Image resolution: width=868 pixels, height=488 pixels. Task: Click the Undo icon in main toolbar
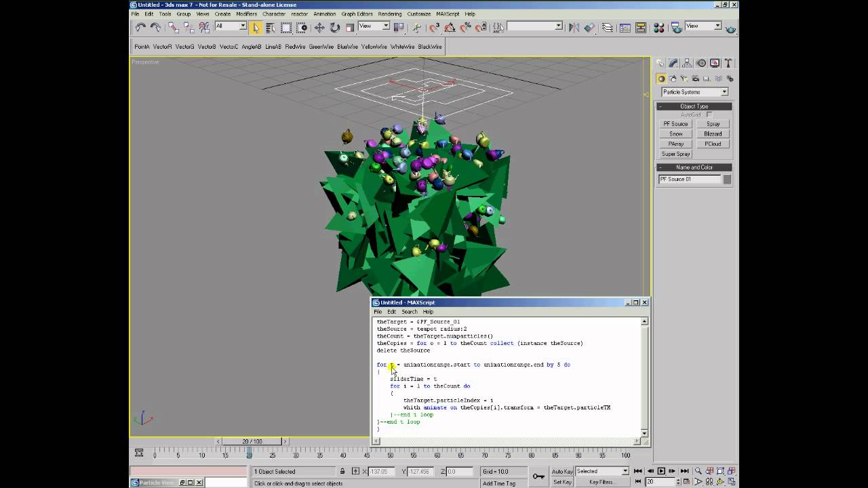tap(140, 28)
